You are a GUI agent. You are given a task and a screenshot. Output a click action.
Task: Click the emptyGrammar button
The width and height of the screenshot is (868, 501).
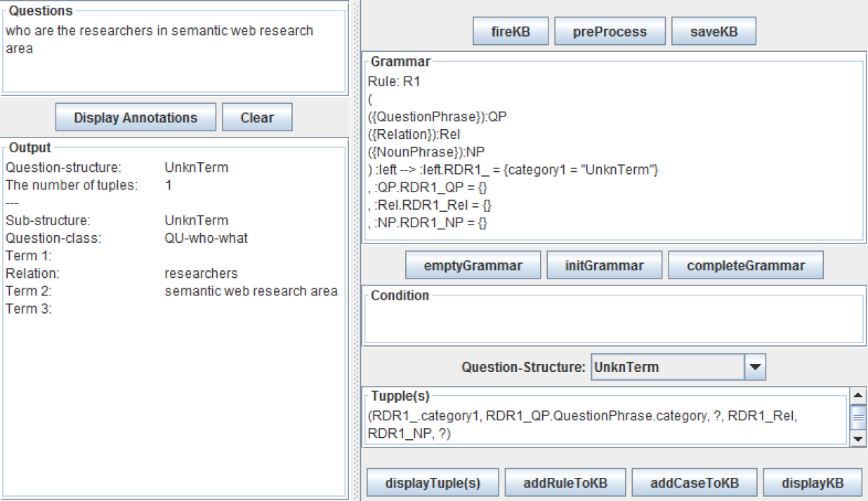pos(473,265)
